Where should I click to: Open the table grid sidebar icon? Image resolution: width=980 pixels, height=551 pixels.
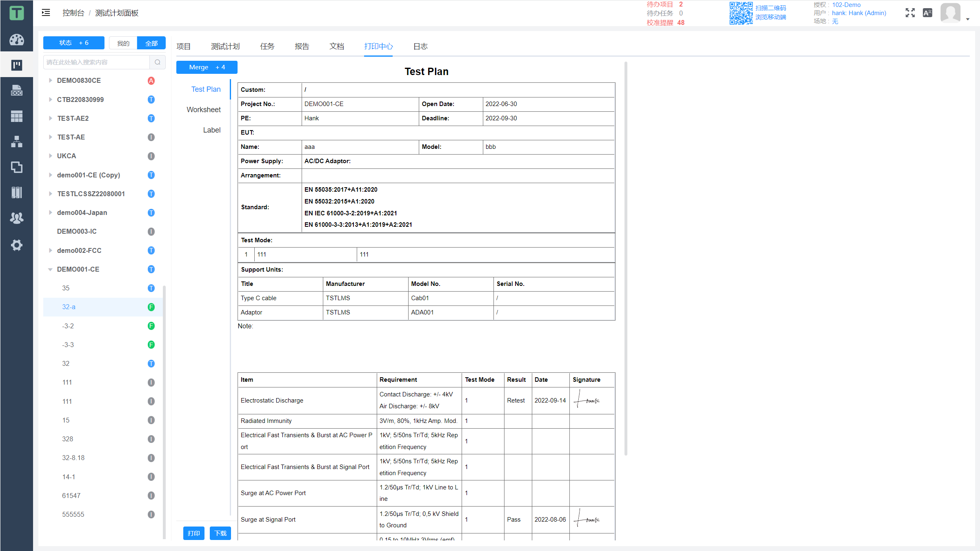(16, 116)
